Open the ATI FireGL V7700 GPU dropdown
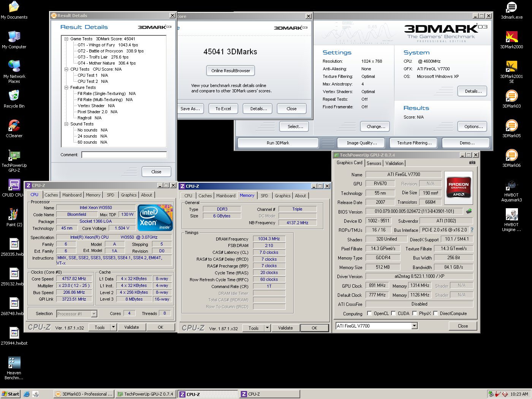This screenshot has width=532, height=399. (414, 326)
